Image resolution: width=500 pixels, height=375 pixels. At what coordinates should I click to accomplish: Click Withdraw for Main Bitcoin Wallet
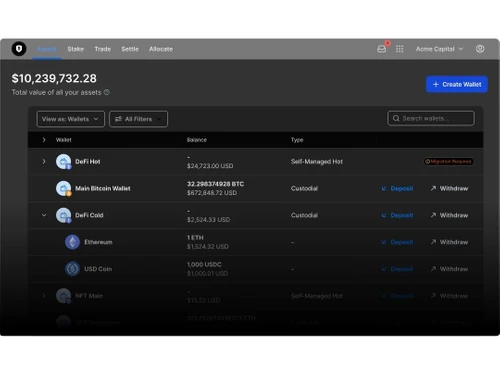(x=449, y=188)
